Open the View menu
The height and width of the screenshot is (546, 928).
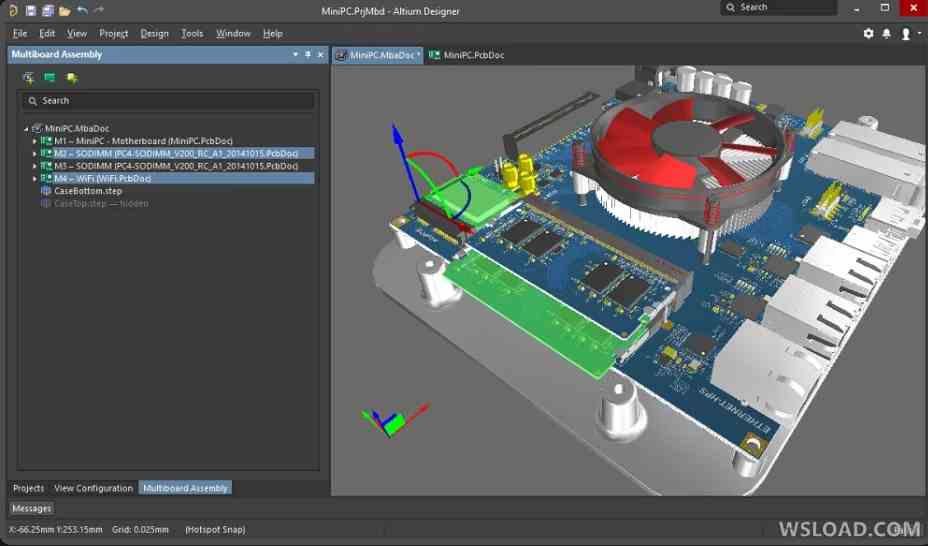77,34
